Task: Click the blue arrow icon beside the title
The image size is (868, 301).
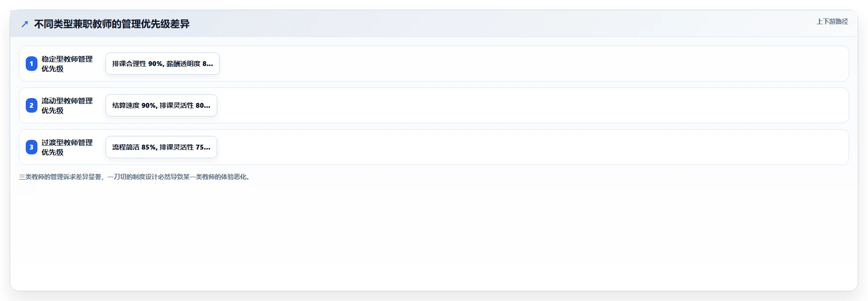Action: (x=25, y=24)
